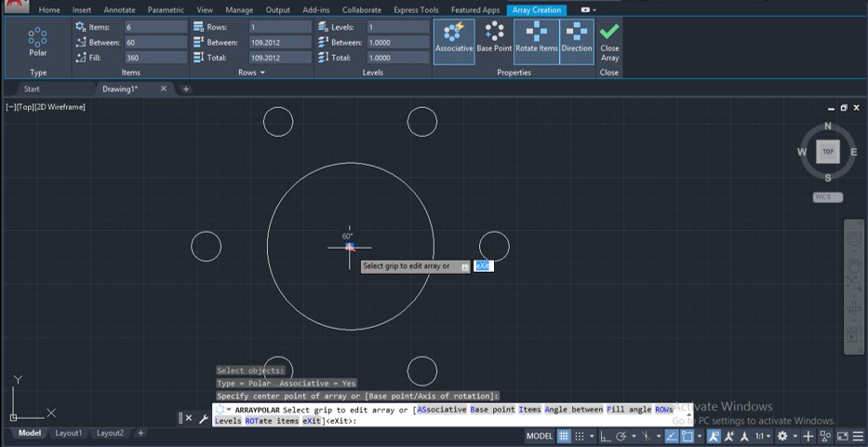Viewport: 868px width, 447px height.
Task: Open the Featured Apps tab
Action: [x=475, y=10]
